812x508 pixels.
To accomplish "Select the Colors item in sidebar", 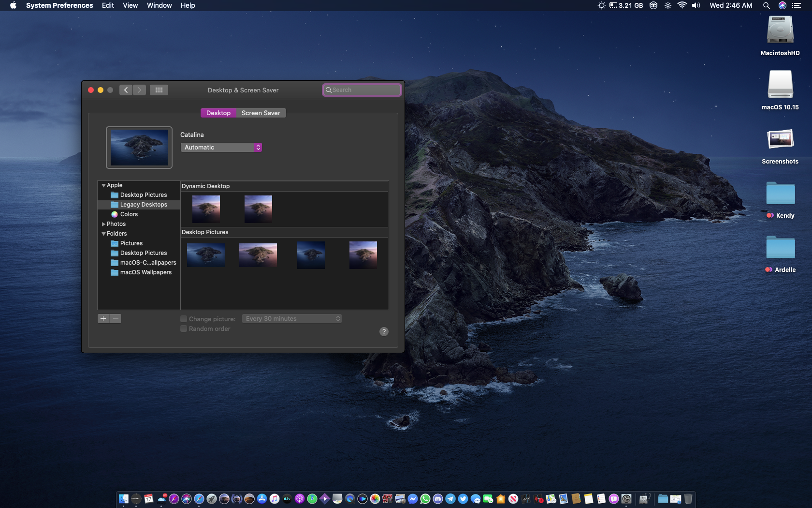I will pyautogui.click(x=129, y=214).
